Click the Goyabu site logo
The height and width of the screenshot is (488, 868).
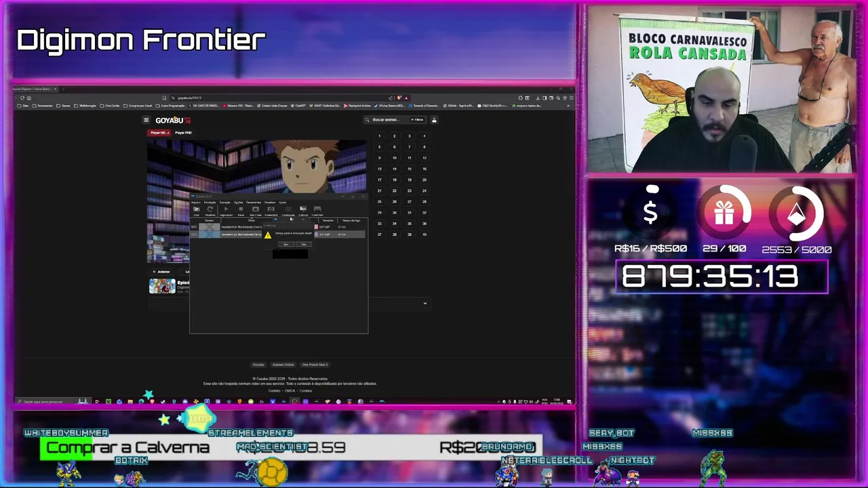click(x=173, y=120)
